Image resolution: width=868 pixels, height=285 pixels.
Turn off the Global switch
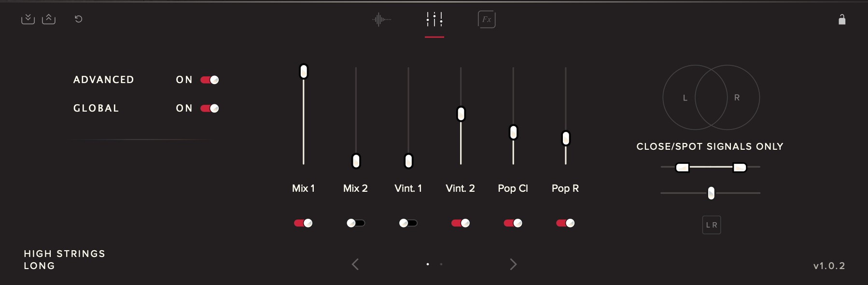tap(210, 109)
